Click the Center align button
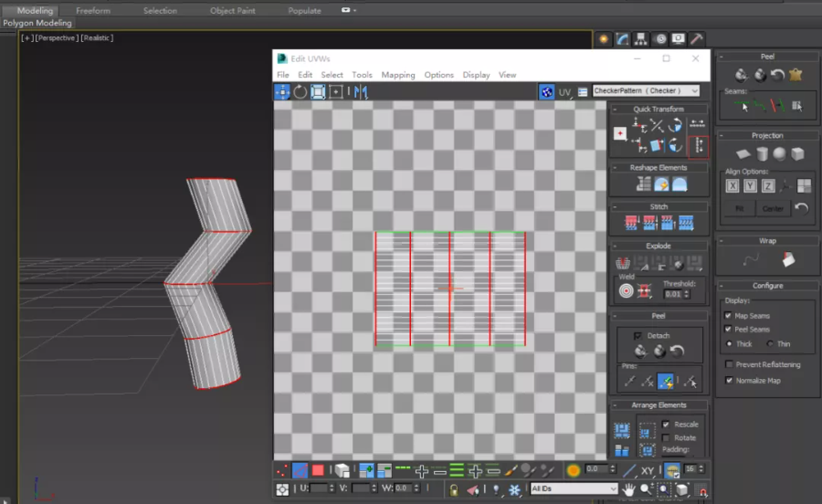The width and height of the screenshot is (822, 504). pyautogui.click(x=773, y=208)
